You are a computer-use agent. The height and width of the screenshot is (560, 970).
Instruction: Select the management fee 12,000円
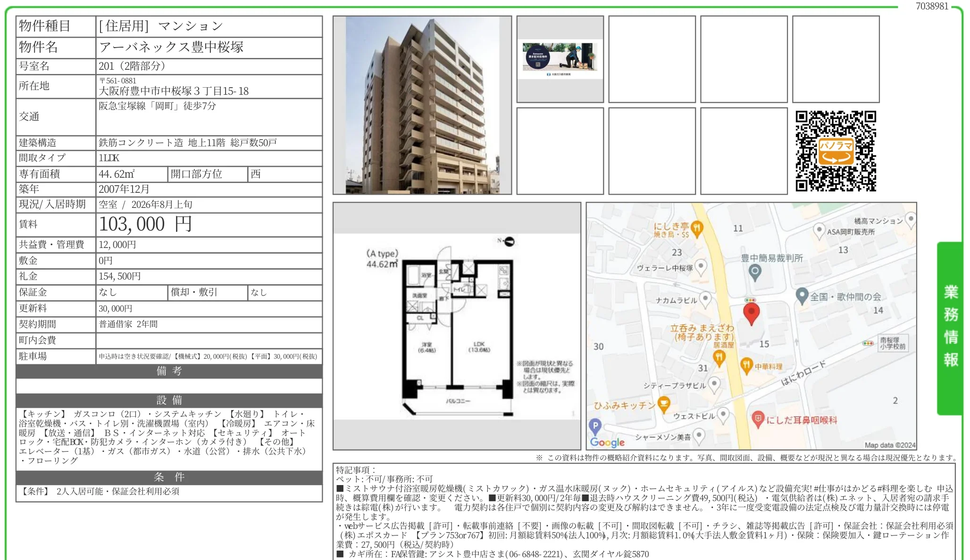(117, 245)
